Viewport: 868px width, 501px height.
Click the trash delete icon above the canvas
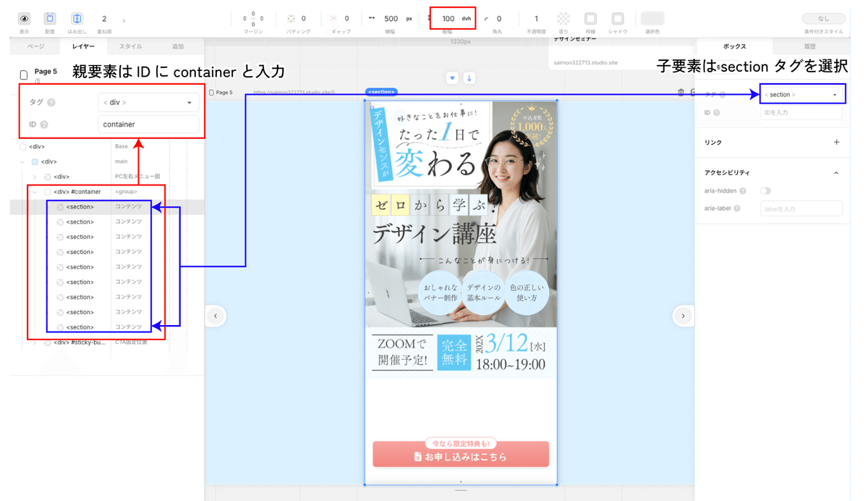[x=680, y=90]
